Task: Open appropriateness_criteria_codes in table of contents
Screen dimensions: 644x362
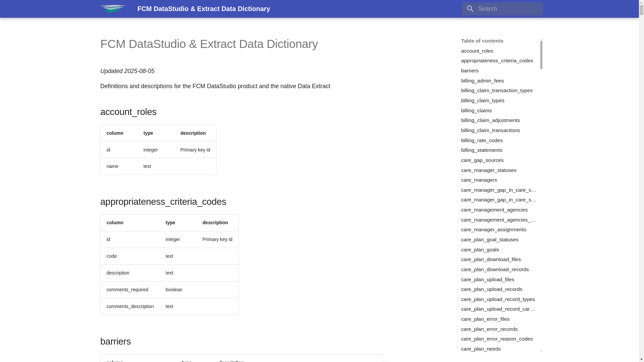Action: tap(497, 61)
